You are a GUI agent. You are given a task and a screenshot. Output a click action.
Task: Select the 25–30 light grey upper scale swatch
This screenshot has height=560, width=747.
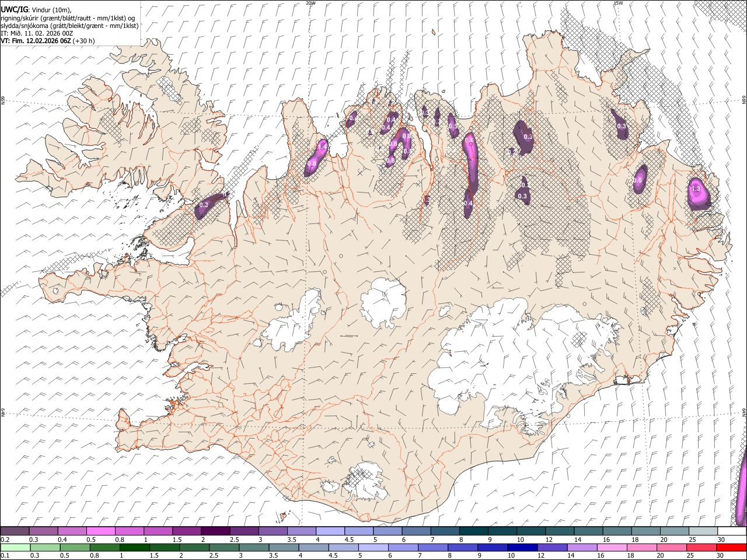click(x=703, y=531)
